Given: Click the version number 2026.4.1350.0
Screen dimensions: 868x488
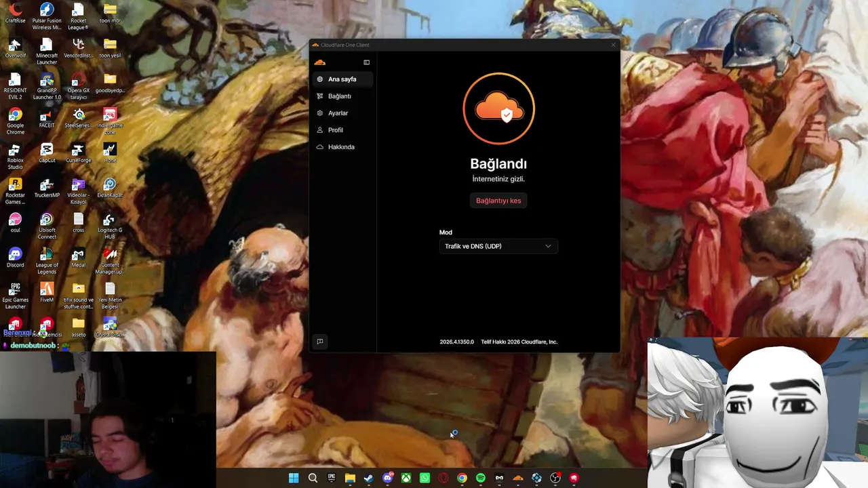Looking at the screenshot, I should click(457, 342).
